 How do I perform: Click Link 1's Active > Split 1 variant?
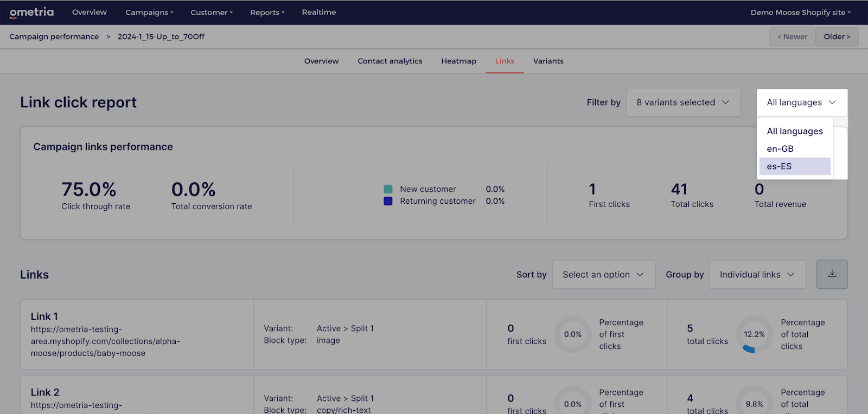[345, 328]
